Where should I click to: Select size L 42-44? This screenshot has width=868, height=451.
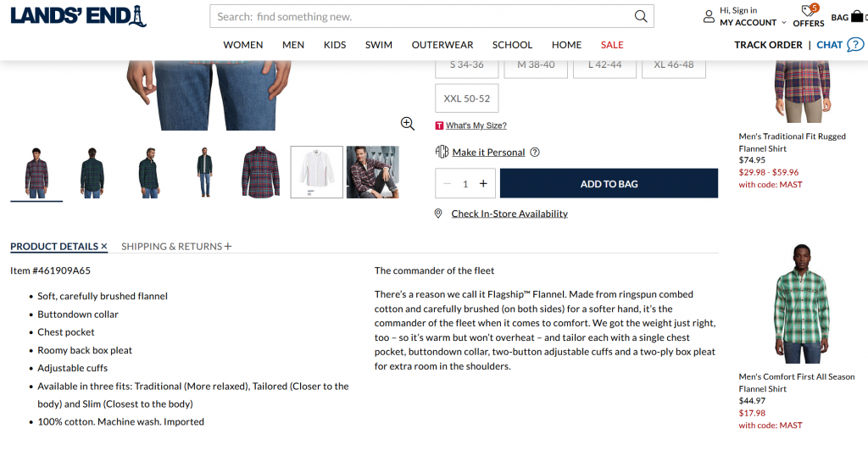coord(604,64)
